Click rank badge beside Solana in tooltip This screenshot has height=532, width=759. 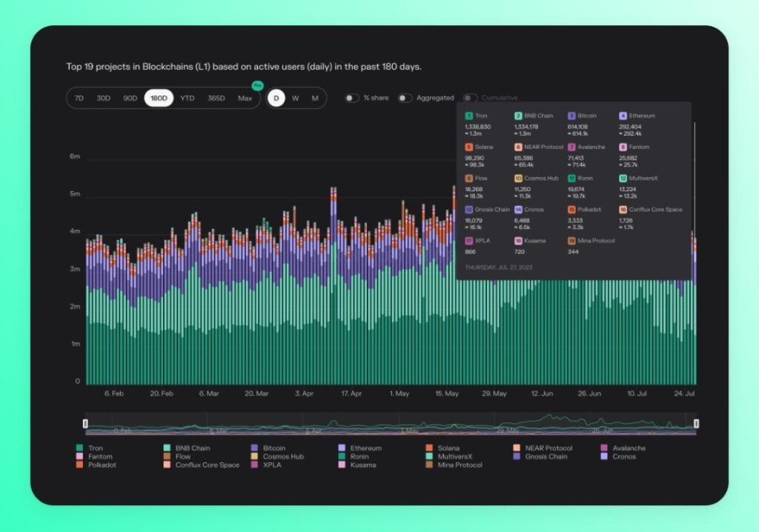pos(468,147)
